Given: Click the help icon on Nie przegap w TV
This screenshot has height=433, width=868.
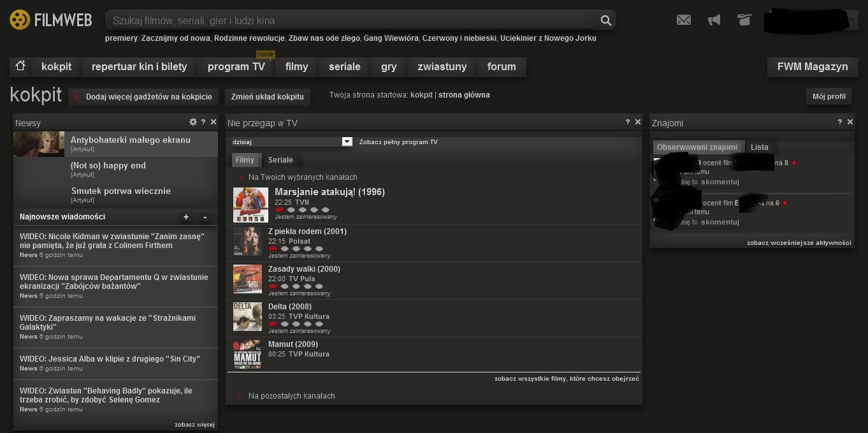Looking at the screenshot, I should pos(627,122).
